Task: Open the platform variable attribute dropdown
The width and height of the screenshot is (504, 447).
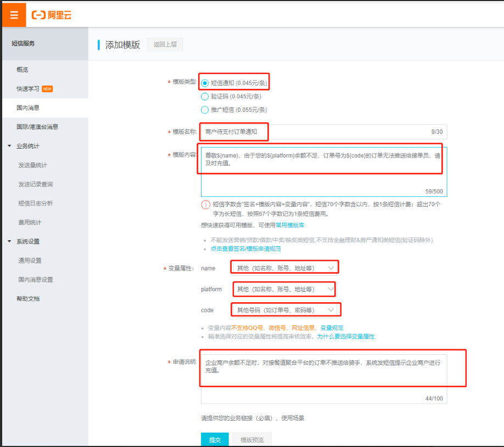Action: (x=284, y=289)
